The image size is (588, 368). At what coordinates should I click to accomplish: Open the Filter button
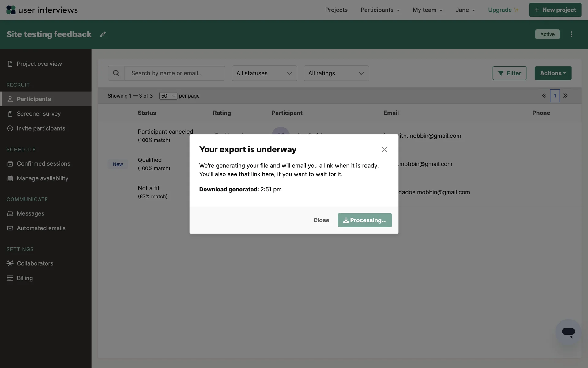[x=509, y=73]
